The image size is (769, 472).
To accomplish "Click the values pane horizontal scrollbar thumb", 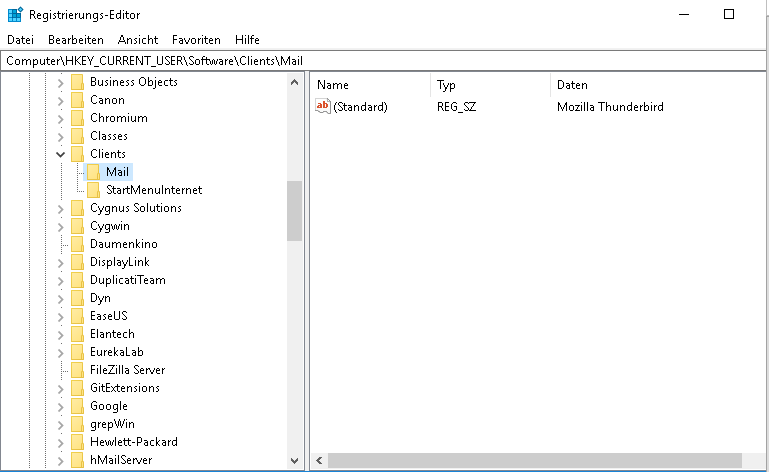I will [535, 460].
